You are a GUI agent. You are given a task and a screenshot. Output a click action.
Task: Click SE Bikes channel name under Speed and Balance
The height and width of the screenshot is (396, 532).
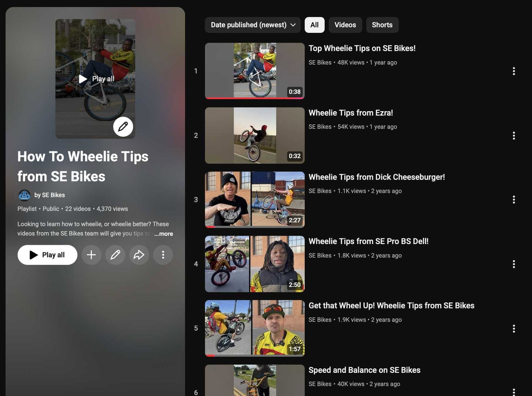tap(320, 384)
